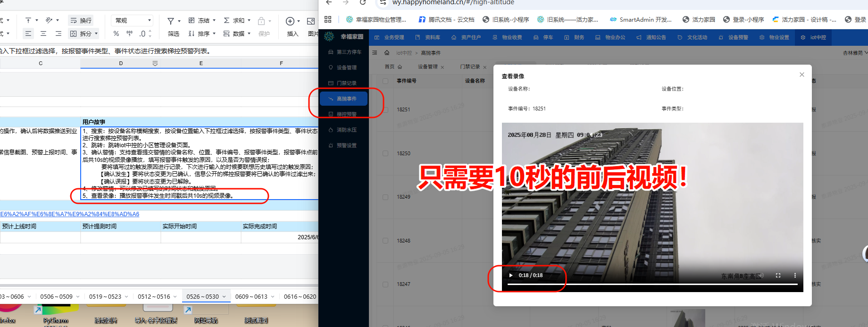Image resolution: width=868 pixels, height=327 pixels.
Task: Check the row checkbox for event 18249
Action: coord(385,197)
